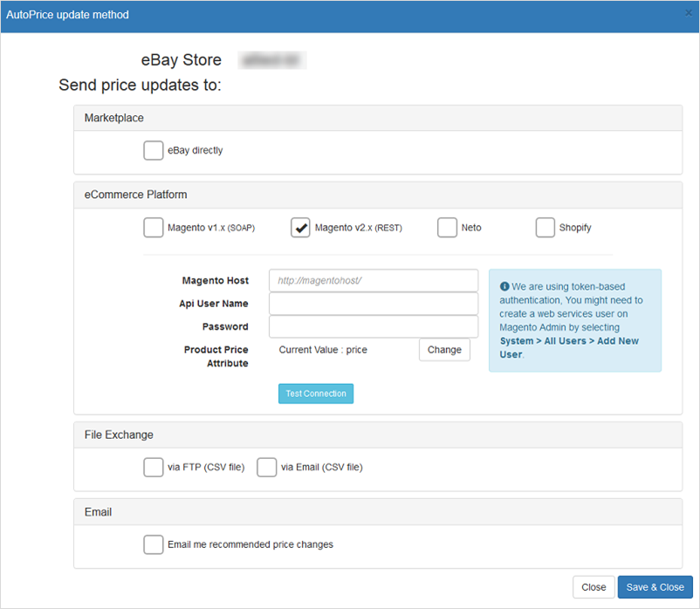The image size is (700, 609).
Task: Click the Magento Host input field
Action: pyautogui.click(x=374, y=280)
